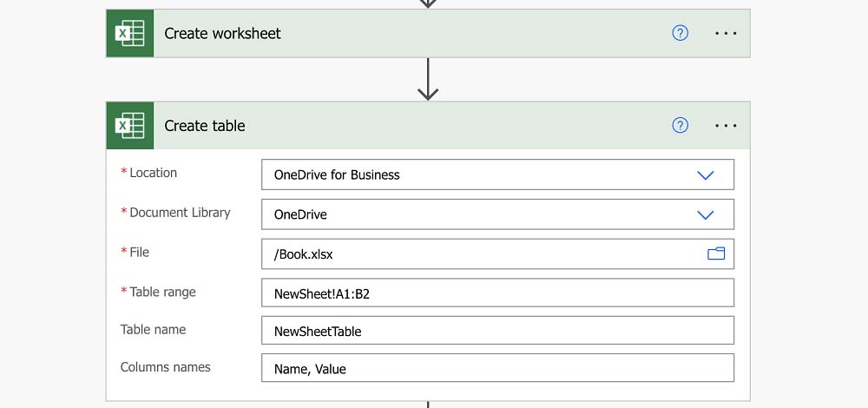Click the Excel icon on Create table
This screenshot has width=868, height=408.
click(130, 126)
